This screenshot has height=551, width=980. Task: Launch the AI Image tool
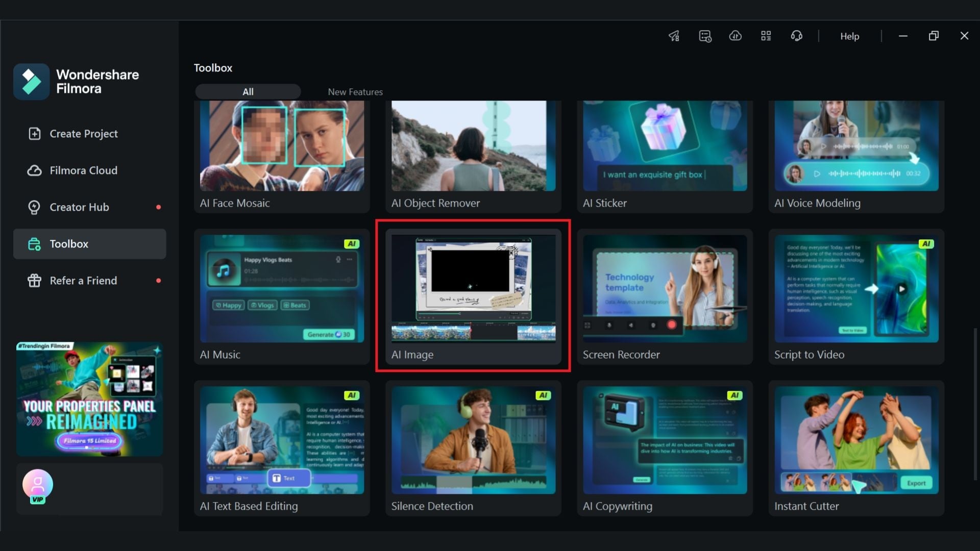pos(473,288)
